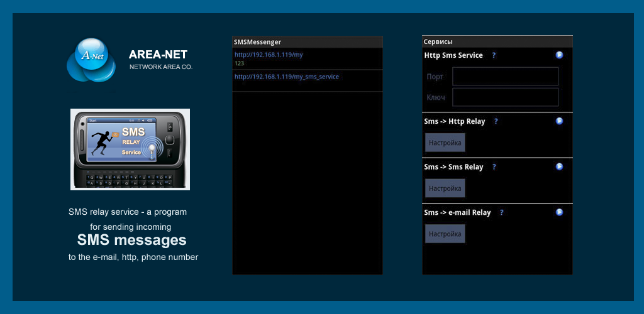Show help for Sms -> Sms Relay
The image size is (644, 314).
click(494, 167)
